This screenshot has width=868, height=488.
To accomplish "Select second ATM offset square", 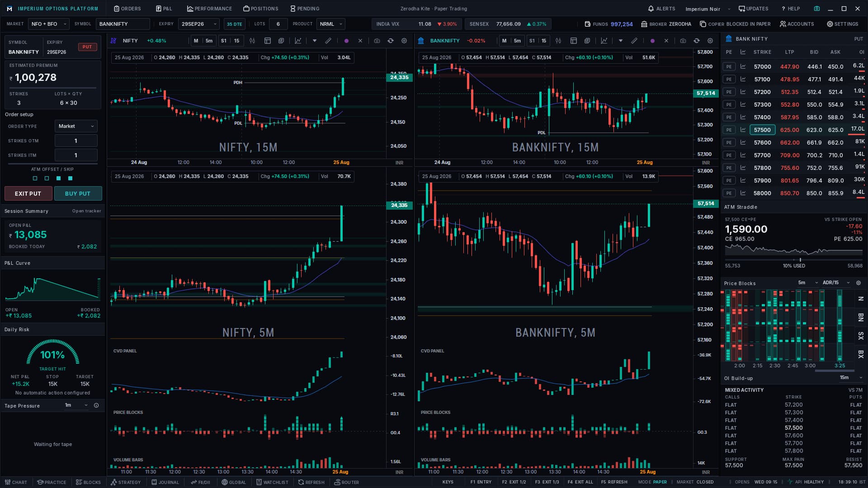I will pos(47,178).
